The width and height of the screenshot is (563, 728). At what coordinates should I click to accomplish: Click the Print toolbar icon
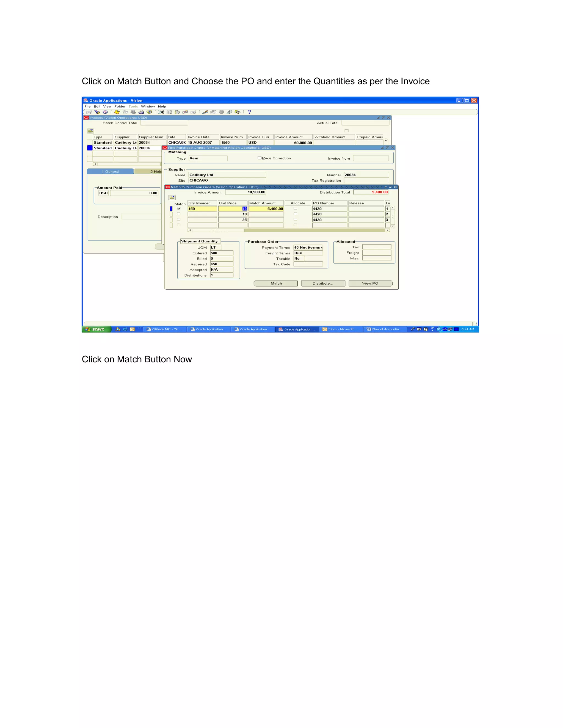click(x=141, y=112)
